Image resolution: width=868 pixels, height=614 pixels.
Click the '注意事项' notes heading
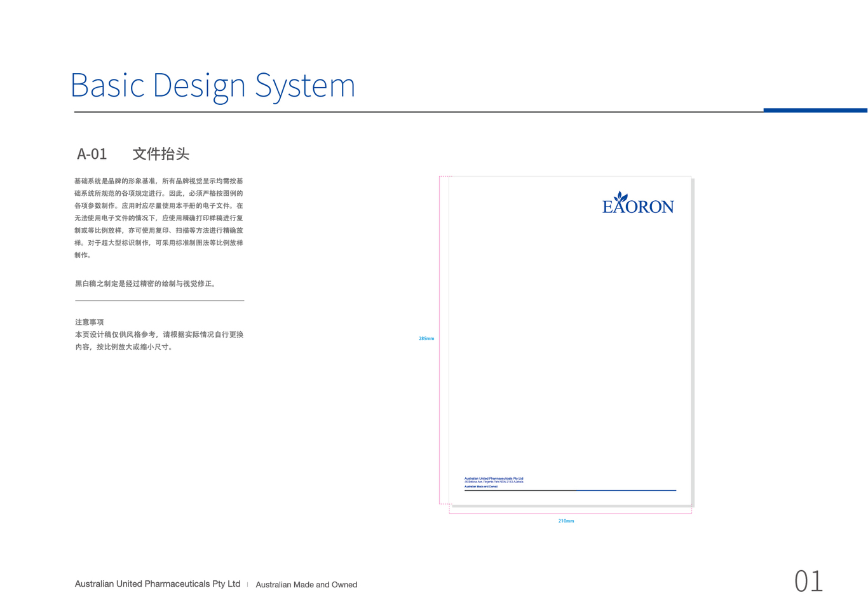click(x=90, y=322)
